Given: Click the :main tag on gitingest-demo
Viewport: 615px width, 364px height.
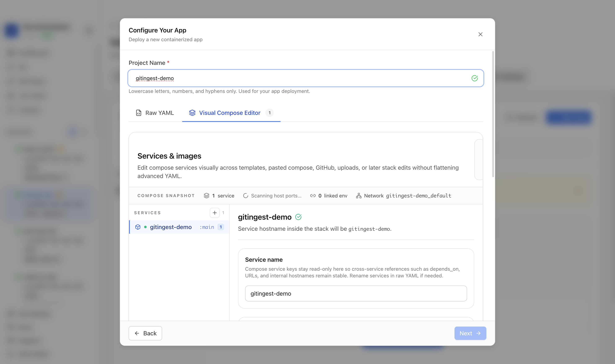Looking at the screenshot, I should (x=207, y=227).
